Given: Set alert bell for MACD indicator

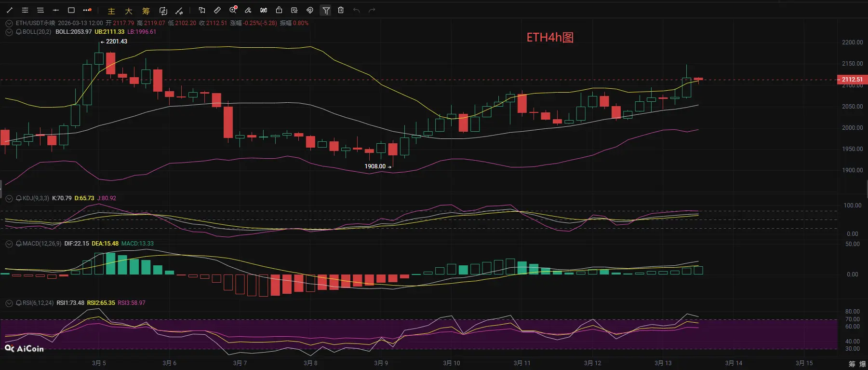Looking at the screenshot, I should point(19,244).
